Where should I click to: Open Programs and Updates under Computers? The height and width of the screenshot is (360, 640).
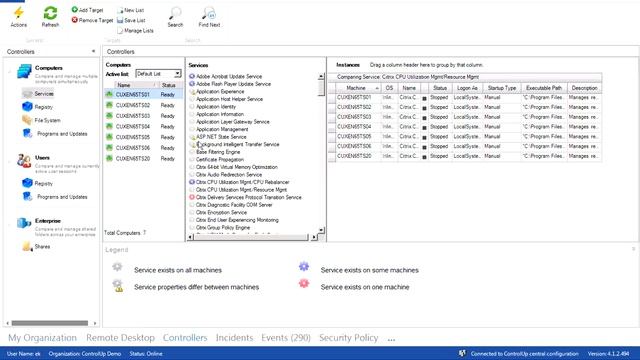[55, 134]
